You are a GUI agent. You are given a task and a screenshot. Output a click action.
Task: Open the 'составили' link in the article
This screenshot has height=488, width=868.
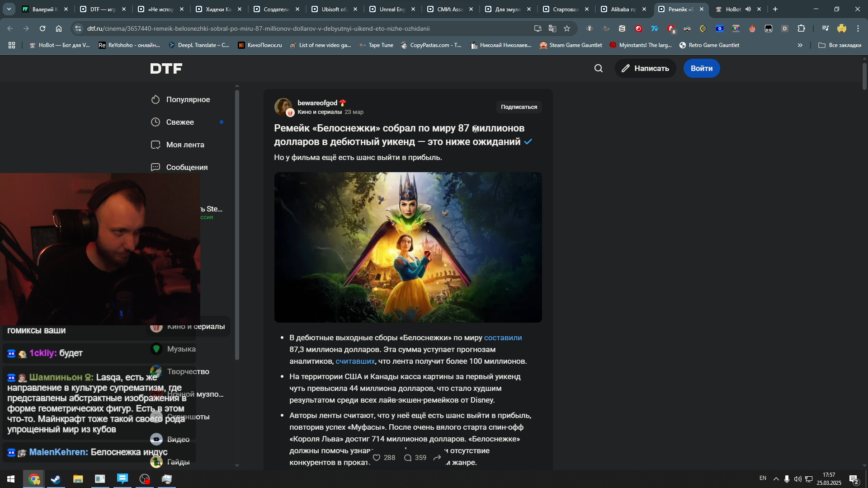pyautogui.click(x=503, y=338)
